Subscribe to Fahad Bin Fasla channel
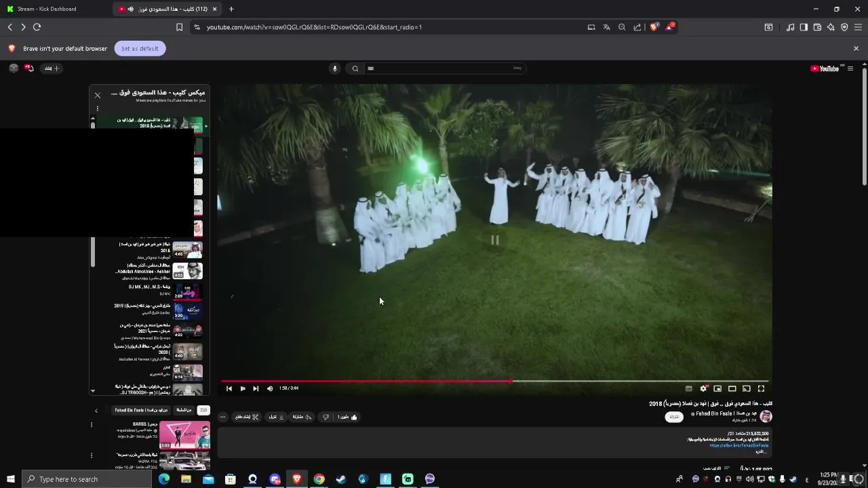Viewport: 868px width, 488px height. click(x=674, y=417)
